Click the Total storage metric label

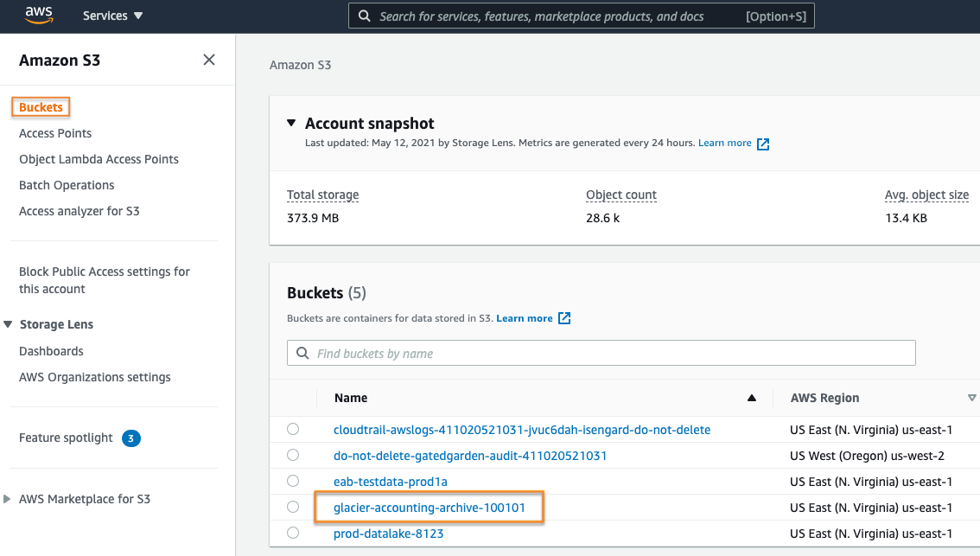point(322,195)
